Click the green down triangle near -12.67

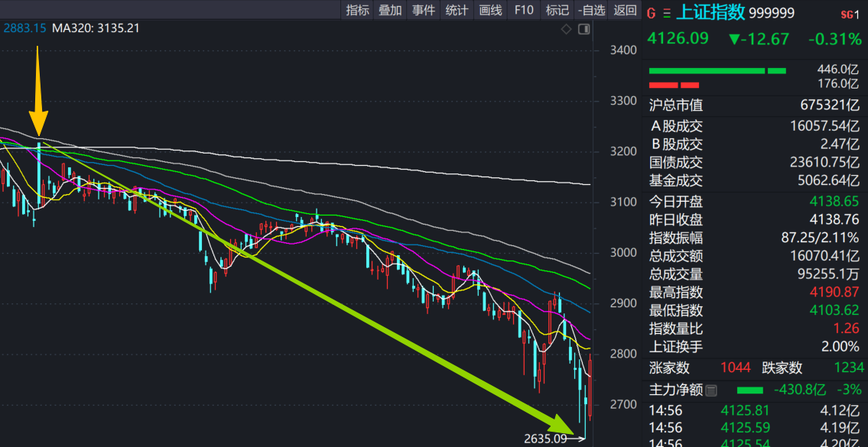[x=735, y=39]
